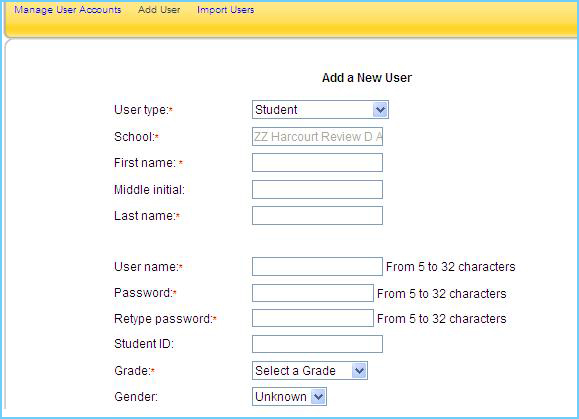Screen dimensions: 579x419
Task: Focus the Last name text box
Action: click(x=317, y=216)
